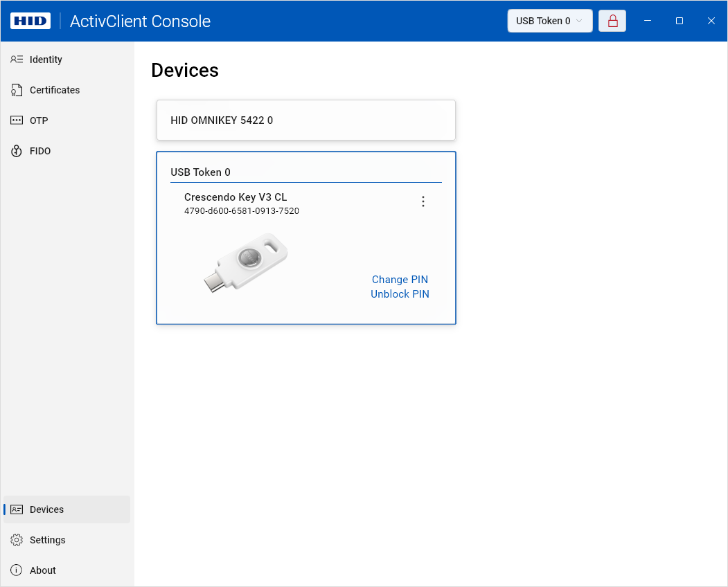Show the About information page
728x587 pixels.
[x=42, y=570]
